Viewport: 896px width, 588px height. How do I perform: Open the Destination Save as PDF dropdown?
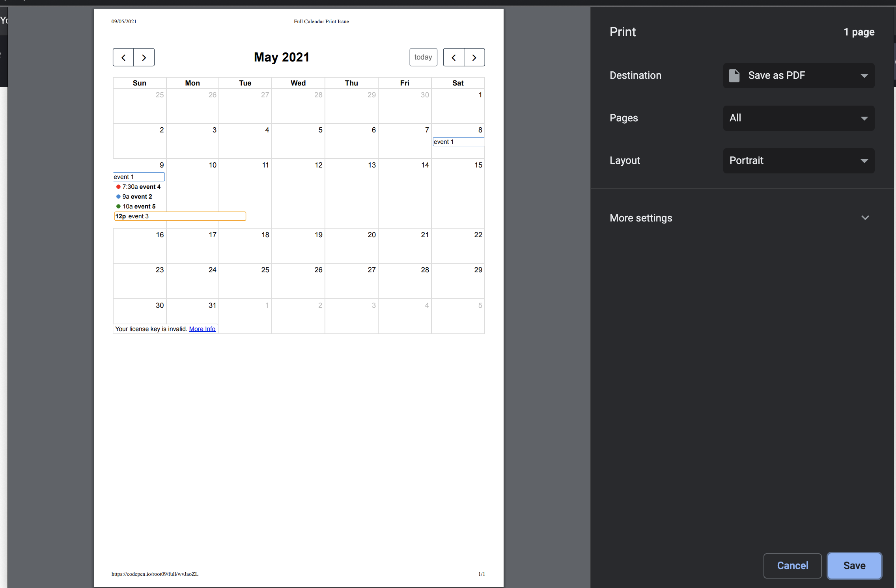click(799, 76)
